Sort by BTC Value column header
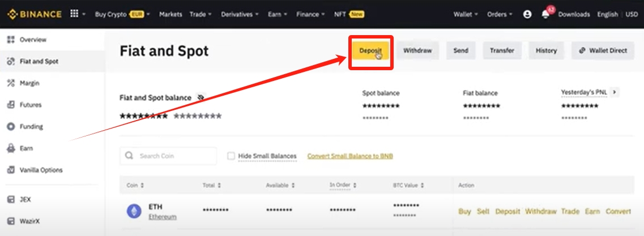The width and height of the screenshot is (644, 236). [x=408, y=186]
